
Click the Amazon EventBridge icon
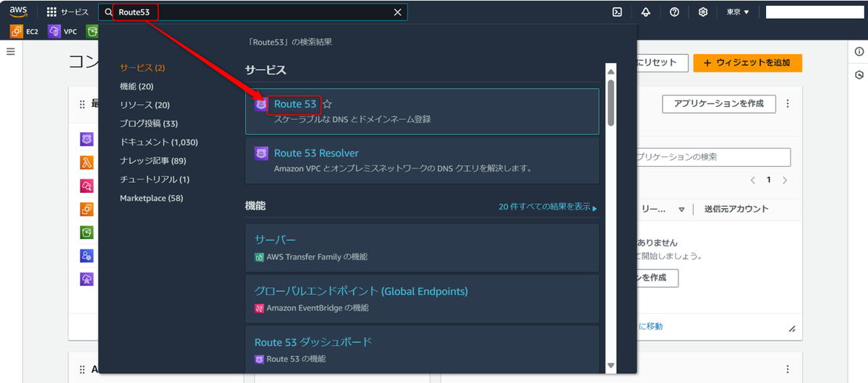click(x=259, y=308)
